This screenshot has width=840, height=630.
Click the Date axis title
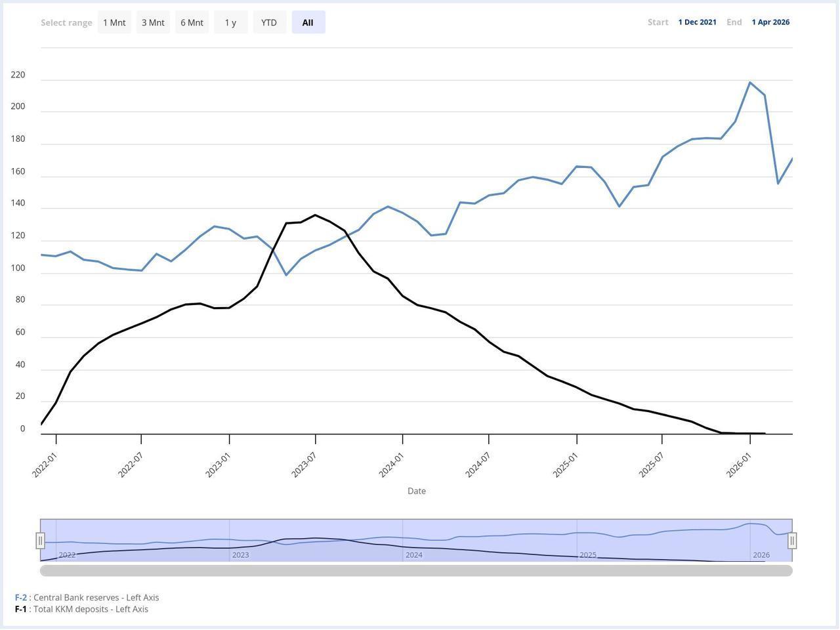pos(416,490)
